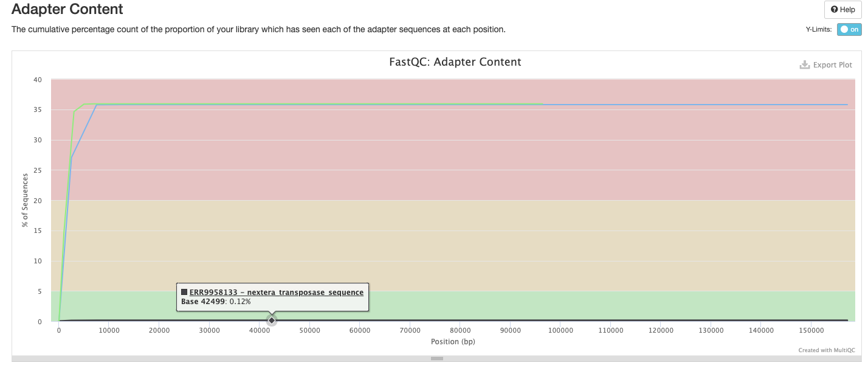Image resolution: width=868 pixels, height=371 pixels.
Task: Click the question-mark icon inside the Help button
Action: (x=835, y=9)
